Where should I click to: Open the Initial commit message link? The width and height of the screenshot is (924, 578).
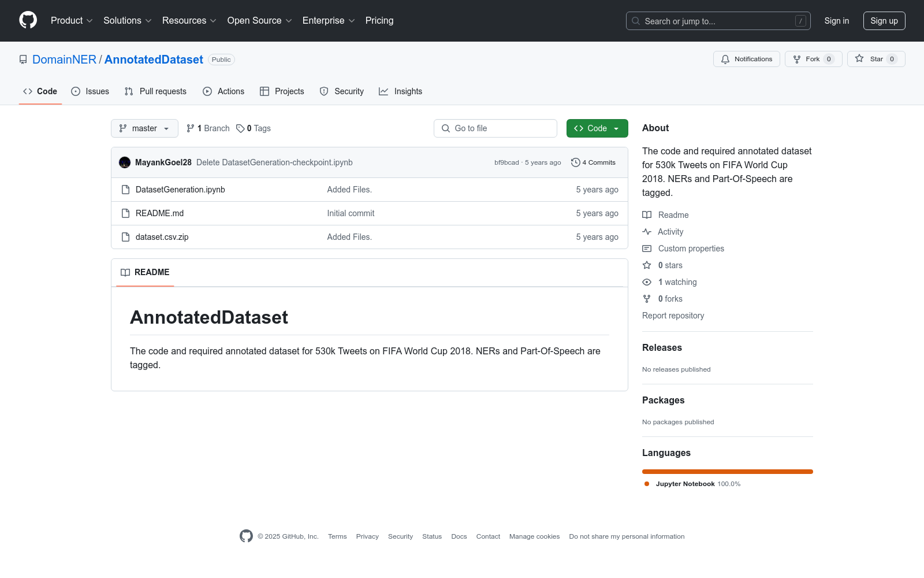[x=351, y=213]
